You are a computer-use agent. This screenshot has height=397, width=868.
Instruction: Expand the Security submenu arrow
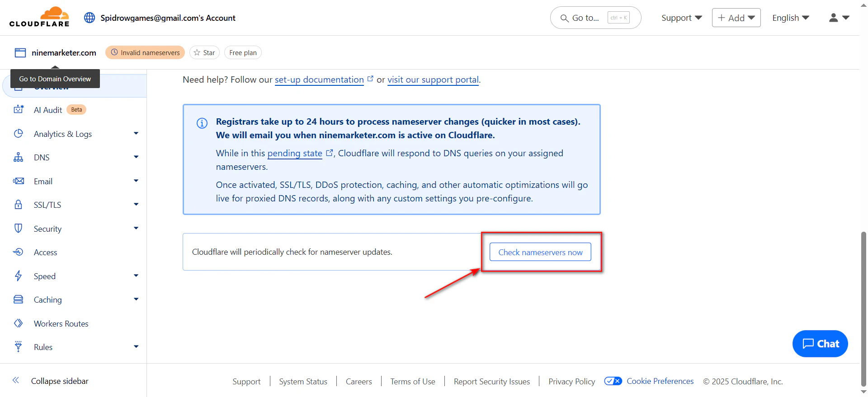[136, 228]
